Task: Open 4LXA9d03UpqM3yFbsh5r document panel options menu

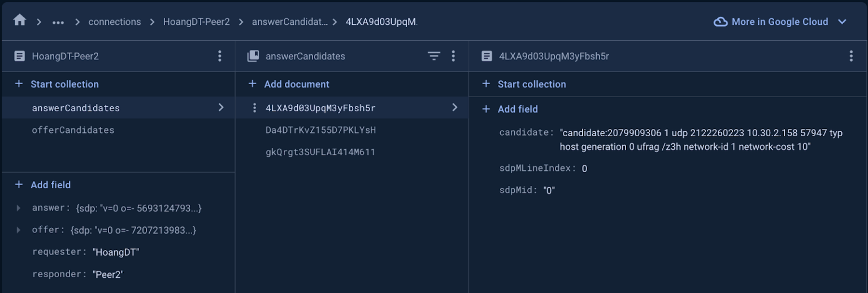Action: point(851,56)
